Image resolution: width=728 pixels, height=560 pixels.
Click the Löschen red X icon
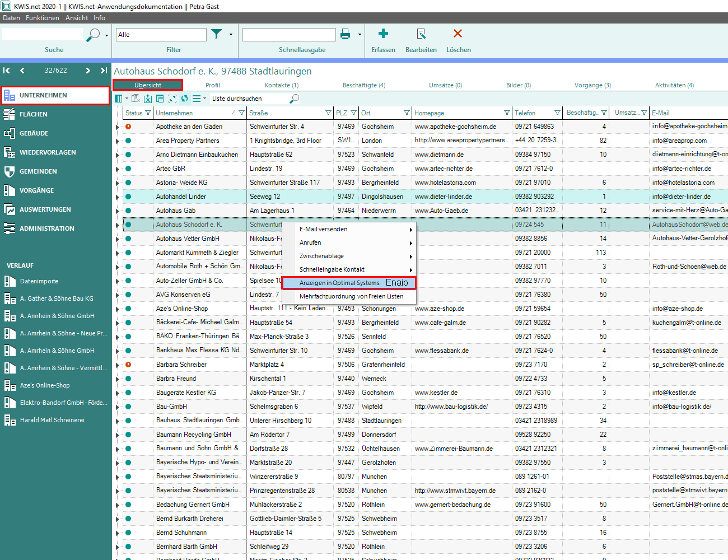[458, 34]
